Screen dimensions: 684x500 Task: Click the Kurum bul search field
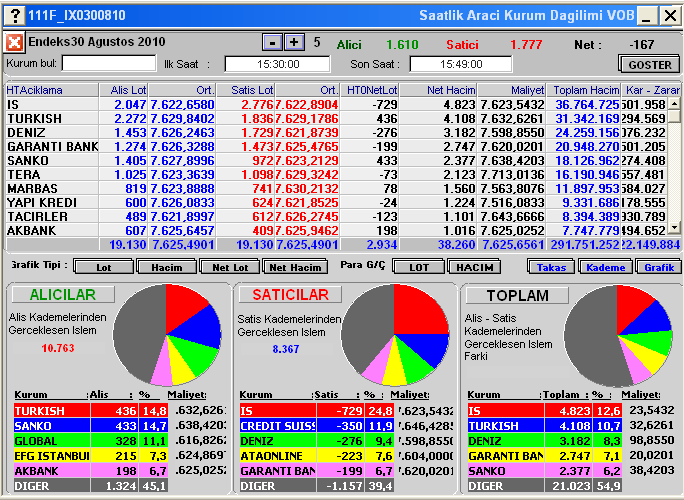109,64
